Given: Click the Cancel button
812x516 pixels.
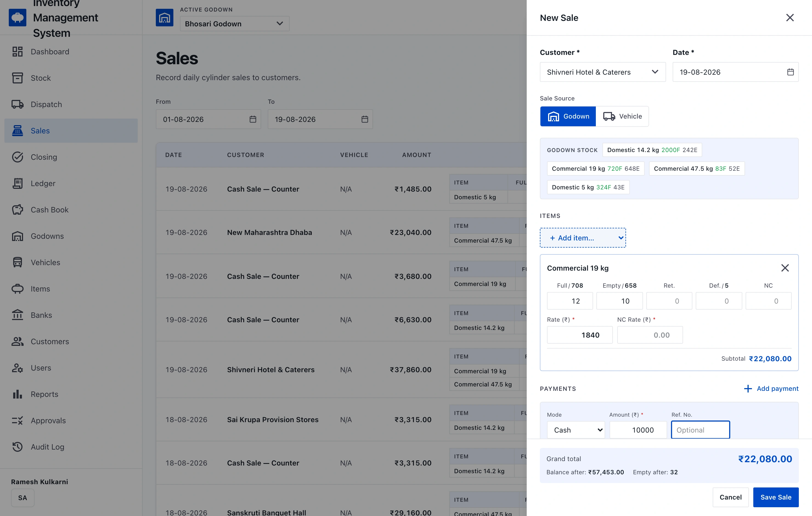Looking at the screenshot, I should click(x=730, y=497).
